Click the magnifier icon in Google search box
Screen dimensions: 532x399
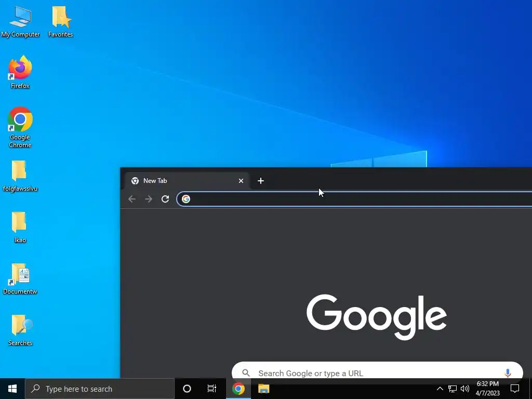pos(246,373)
